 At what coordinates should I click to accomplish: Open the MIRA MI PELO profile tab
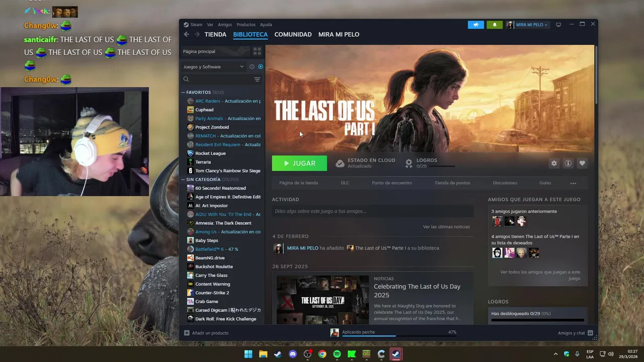[339, 34]
